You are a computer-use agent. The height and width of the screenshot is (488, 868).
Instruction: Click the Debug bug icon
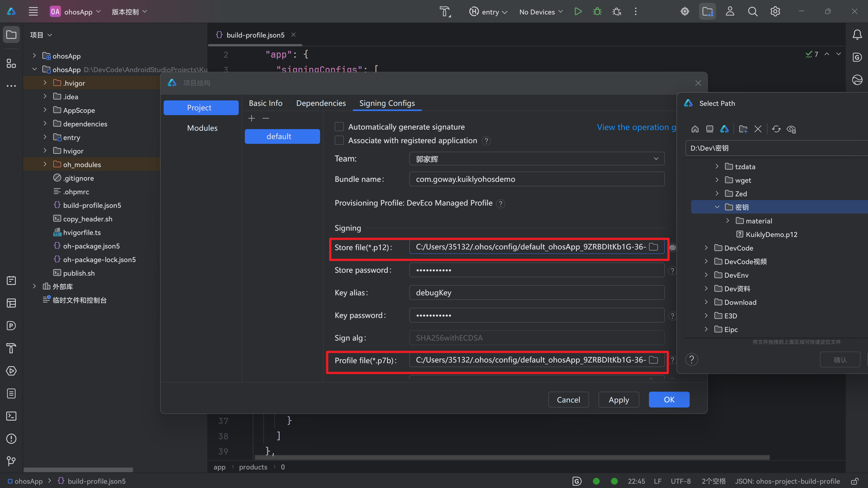[x=597, y=12]
